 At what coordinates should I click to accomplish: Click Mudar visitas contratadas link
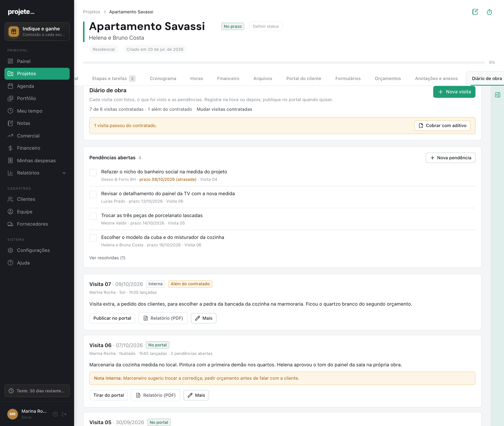tap(224, 109)
